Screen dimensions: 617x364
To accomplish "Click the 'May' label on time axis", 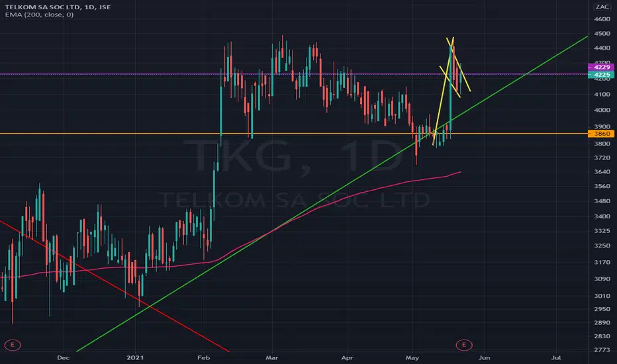I will [412, 357].
